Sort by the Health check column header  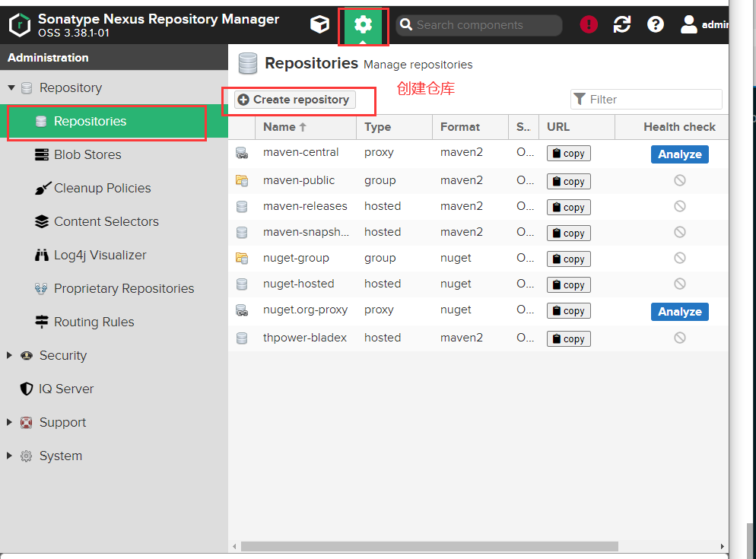tap(672, 127)
